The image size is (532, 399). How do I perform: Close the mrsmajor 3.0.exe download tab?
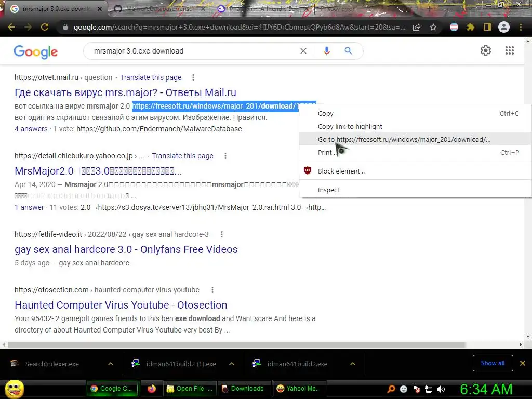(100, 9)
